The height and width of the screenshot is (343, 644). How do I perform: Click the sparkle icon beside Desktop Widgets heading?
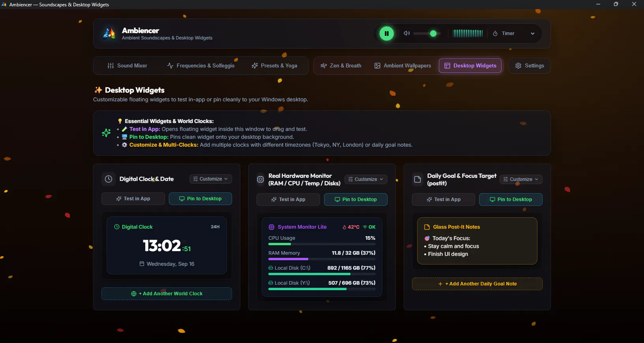click(98, 90)
